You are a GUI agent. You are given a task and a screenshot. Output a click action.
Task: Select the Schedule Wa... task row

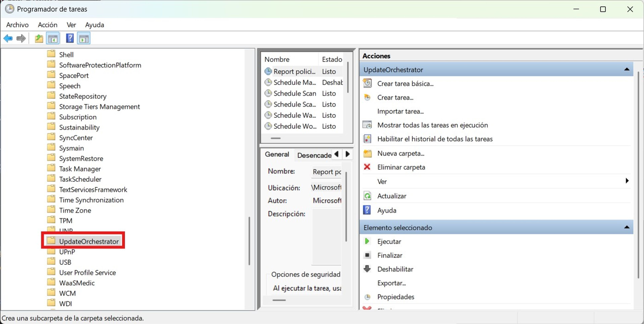click(303, 115)
